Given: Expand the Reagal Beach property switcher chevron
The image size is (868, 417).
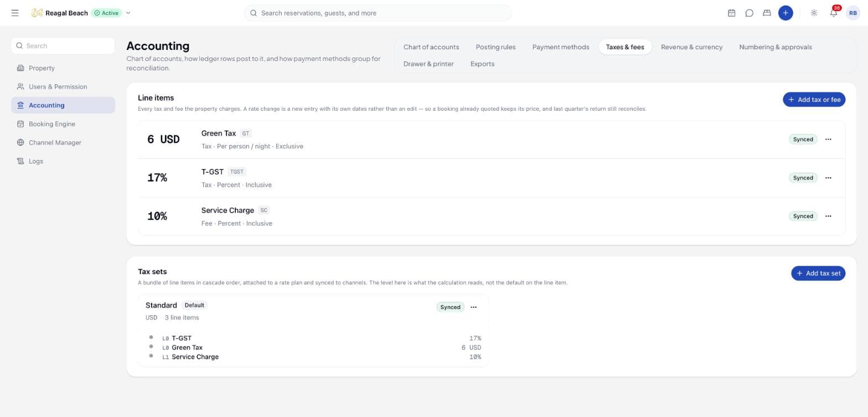Looking at the screenshot, I should pos(128,13).
